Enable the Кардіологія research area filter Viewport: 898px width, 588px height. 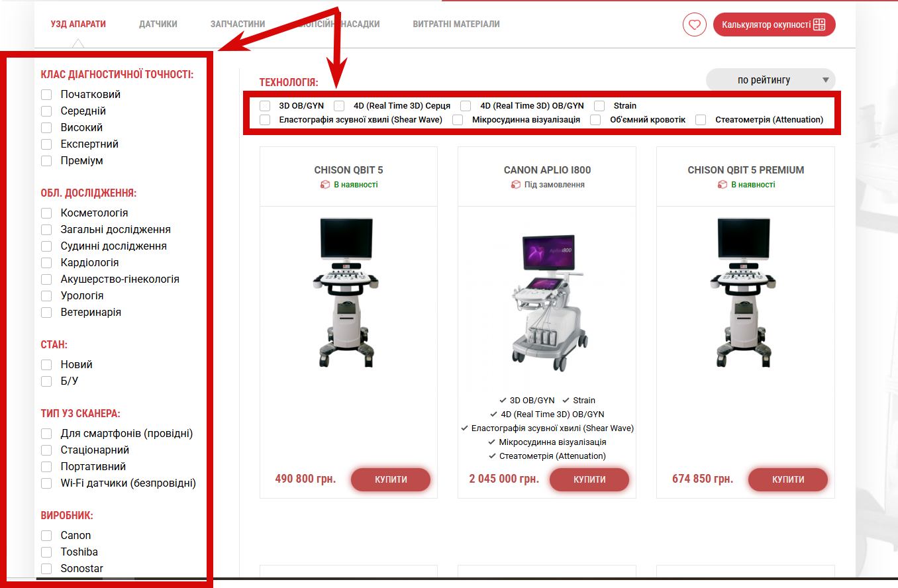(46, 263)
